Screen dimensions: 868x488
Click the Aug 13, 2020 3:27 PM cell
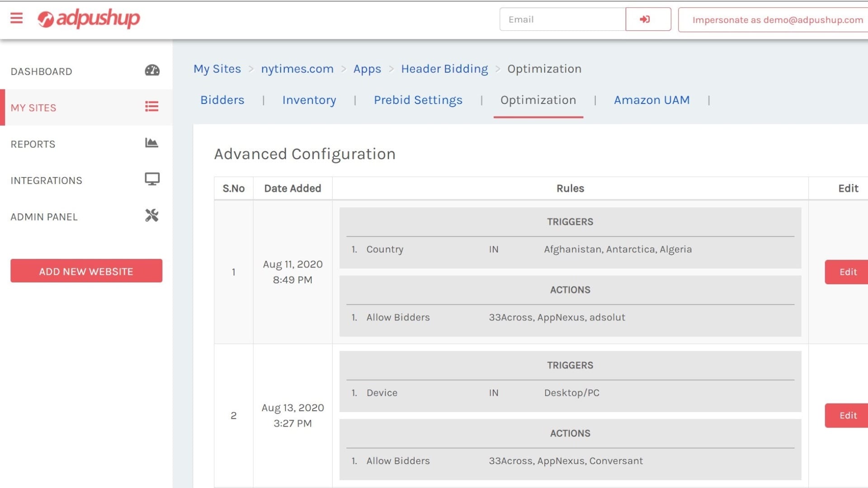click(x=292, y=415)
